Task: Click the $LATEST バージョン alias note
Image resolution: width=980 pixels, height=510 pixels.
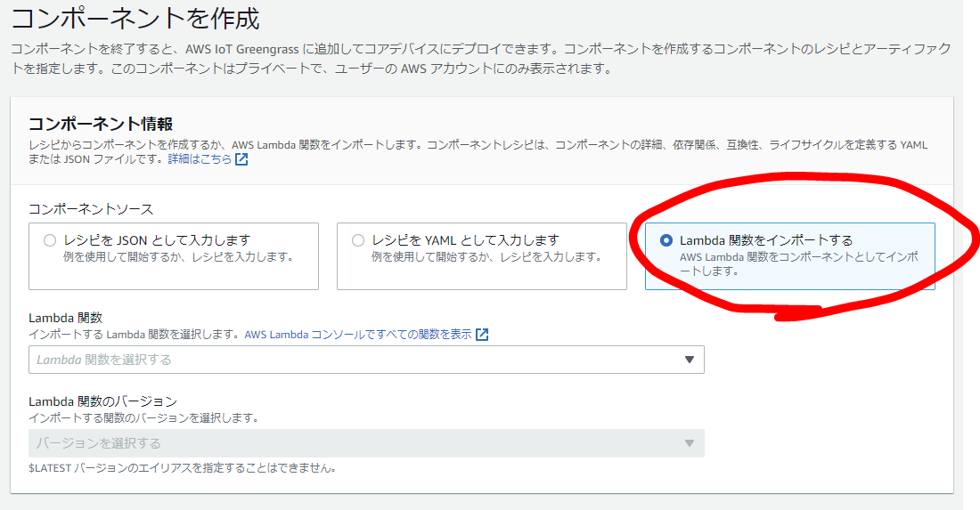Action: coord(183,467)
